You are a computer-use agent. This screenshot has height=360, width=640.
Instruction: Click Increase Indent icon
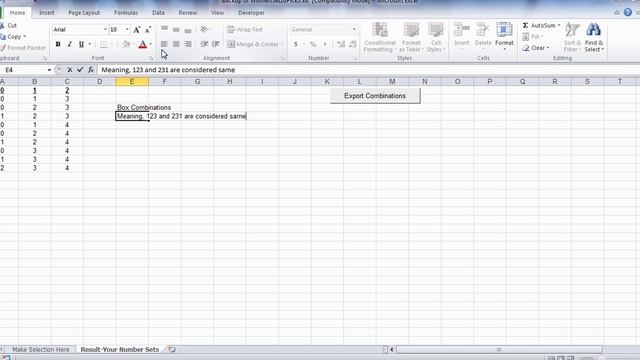pos(216,44)
